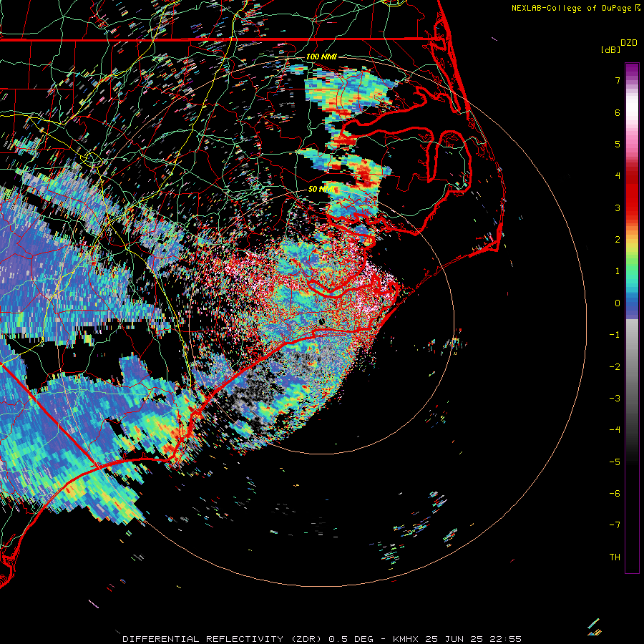Screen dimensions: 644x644
Task: Select the "KMHX" radar station identifier
Action: click(x=406, y=639)
